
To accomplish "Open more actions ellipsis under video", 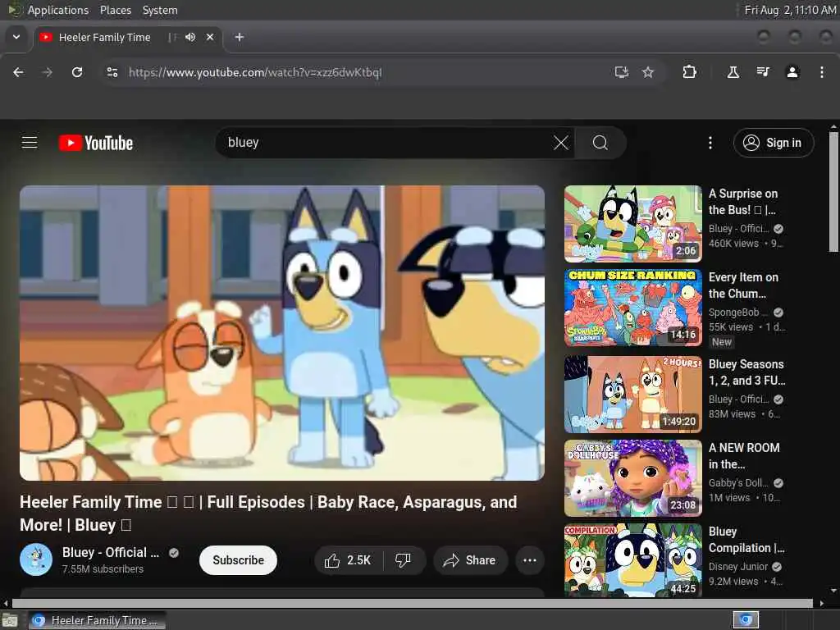I will [x=530, y=560].
